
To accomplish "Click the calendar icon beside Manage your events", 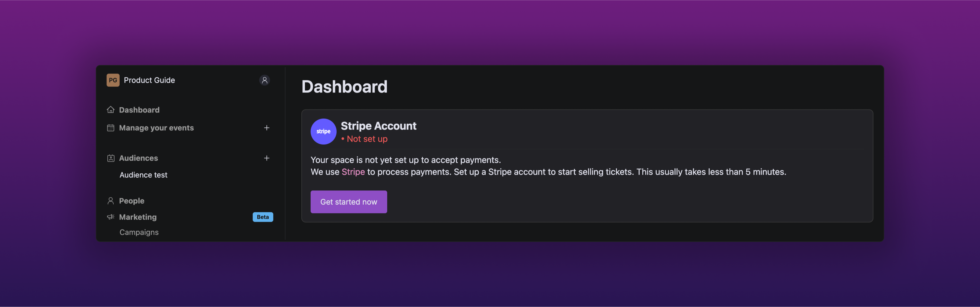I will point(111,128).
